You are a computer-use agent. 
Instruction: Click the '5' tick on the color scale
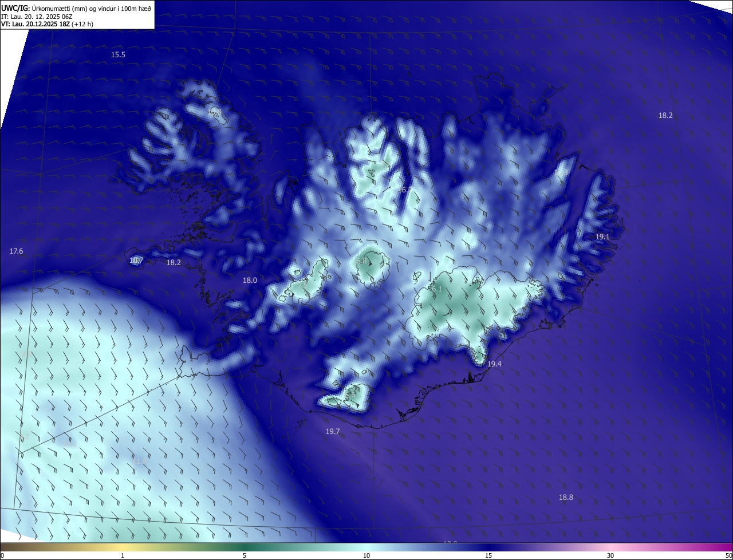(x=245, y=555)
